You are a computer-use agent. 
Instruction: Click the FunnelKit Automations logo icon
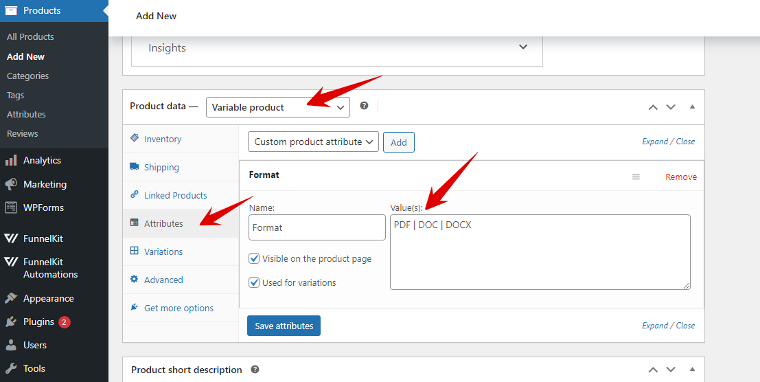coord(11,262)
